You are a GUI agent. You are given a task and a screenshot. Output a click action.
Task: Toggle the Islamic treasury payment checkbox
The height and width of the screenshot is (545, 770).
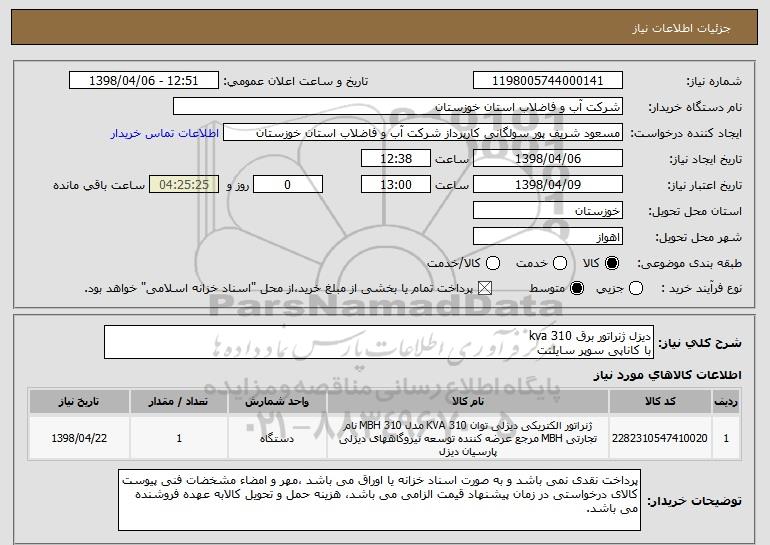point(485,288)
